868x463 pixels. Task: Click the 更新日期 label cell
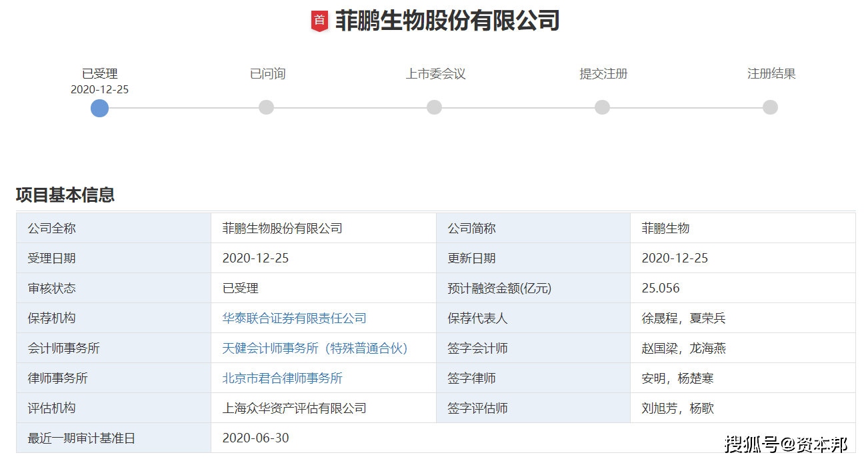(x=533, y=258)
